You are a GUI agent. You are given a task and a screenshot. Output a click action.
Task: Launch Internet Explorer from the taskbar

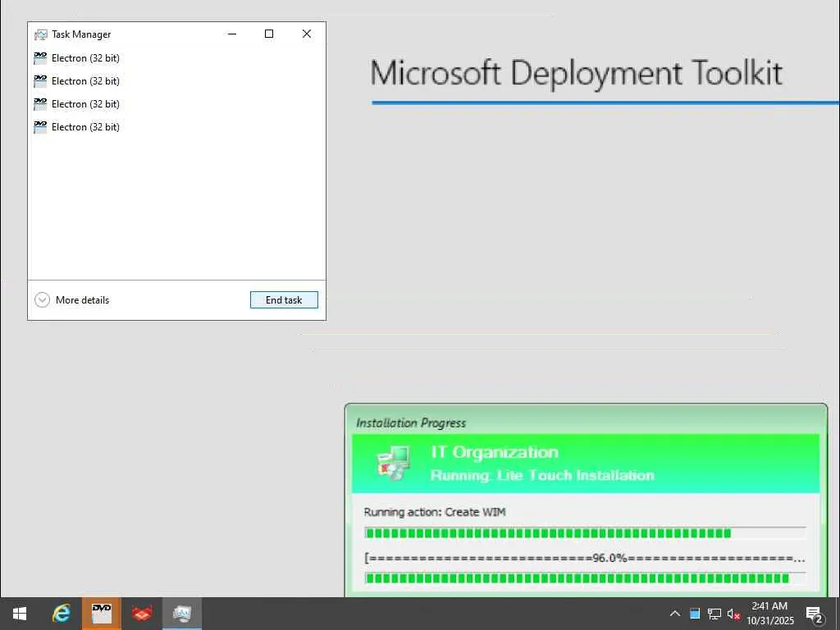tap(61, 614)
